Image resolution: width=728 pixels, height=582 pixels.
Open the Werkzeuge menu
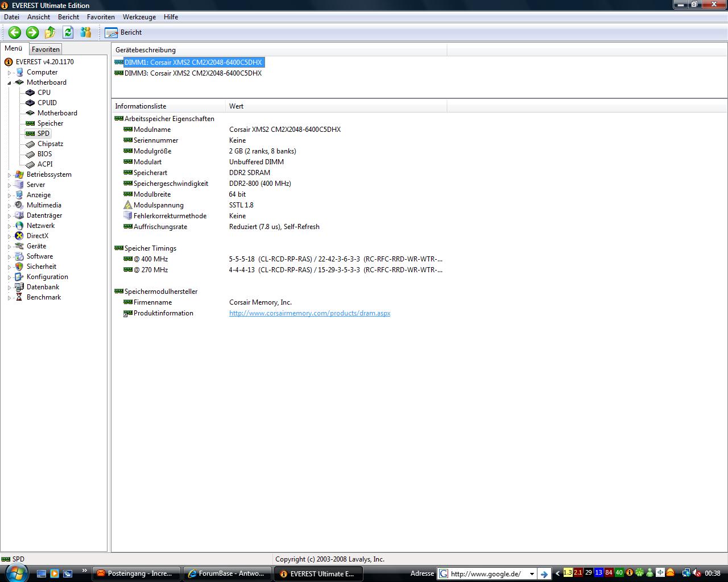pos(139,17)
